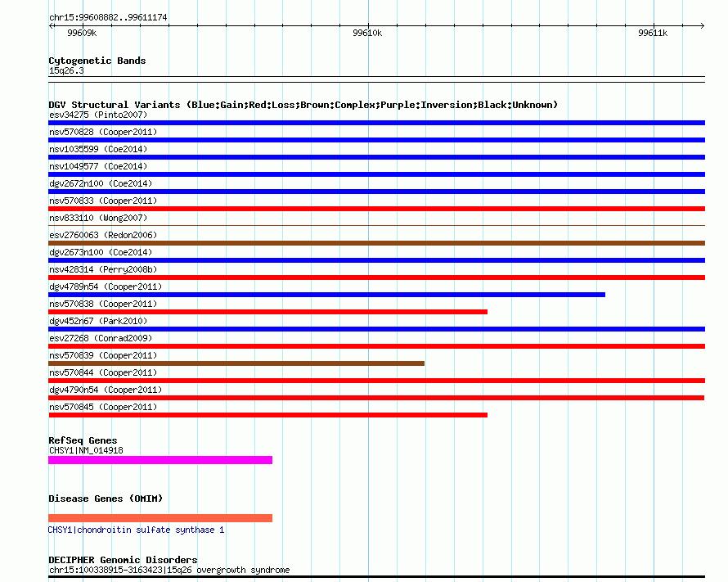Image resolution: width=728 pixels, height=582 pixels.
Task: Click the 15q26.3 band label
Action: tap(66, 70)
